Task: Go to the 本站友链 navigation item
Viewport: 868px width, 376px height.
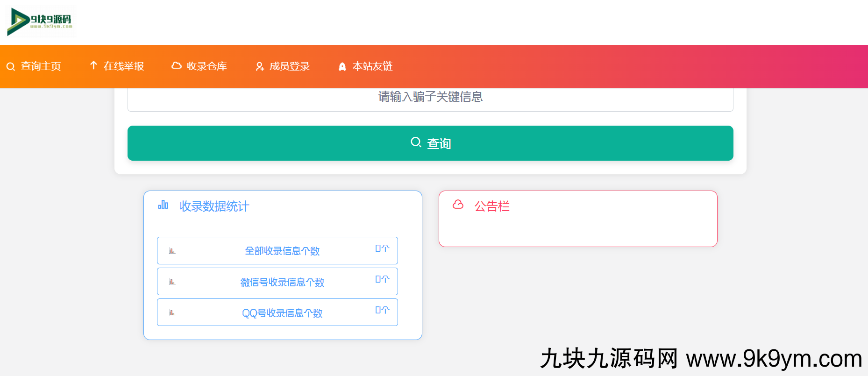Action: [x=372, y=66]
